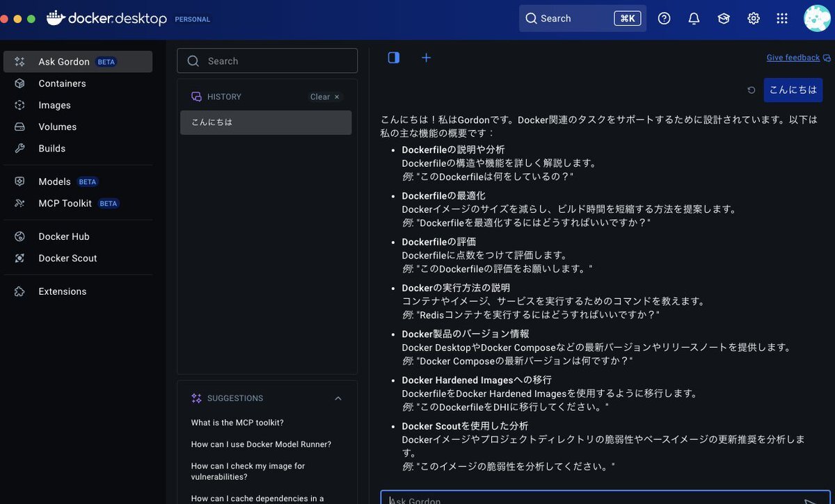835x504 pixels.
Task: Click the Docker製品のバージョン情報 heading
Action: tap(466, 334)
